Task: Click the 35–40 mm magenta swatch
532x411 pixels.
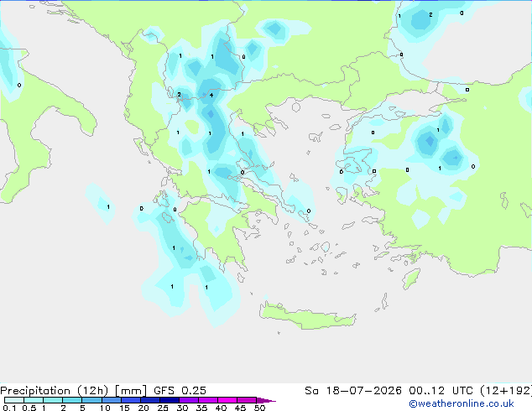Action: coord(207,400)
